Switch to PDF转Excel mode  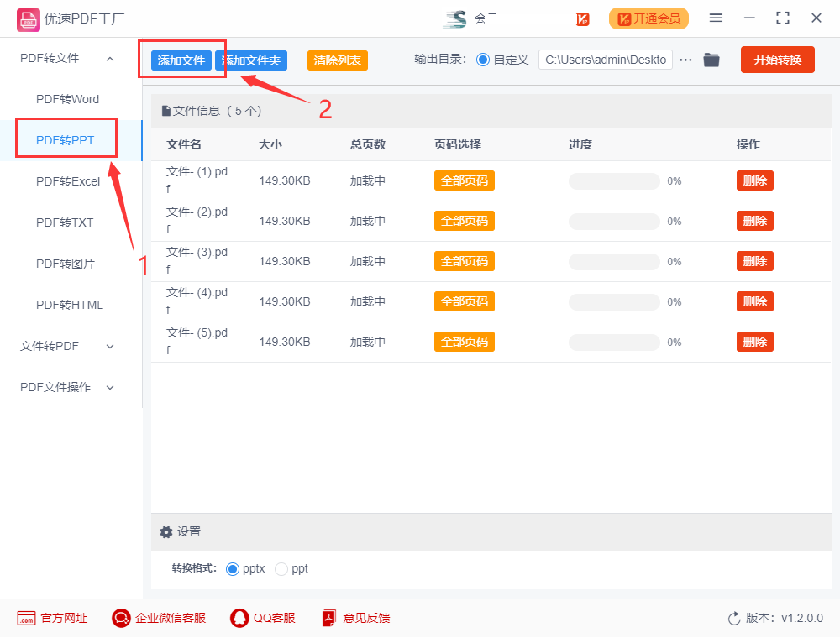67,181
